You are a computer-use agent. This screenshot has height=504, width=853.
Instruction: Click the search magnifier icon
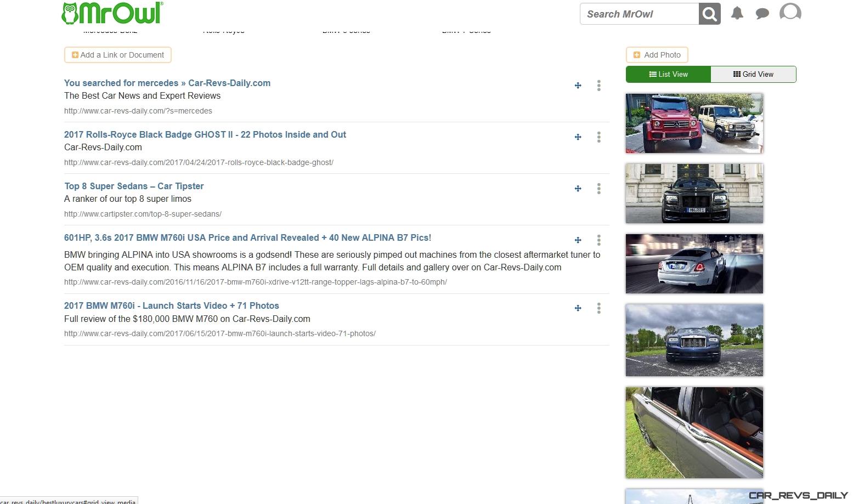tap(709, 14)
